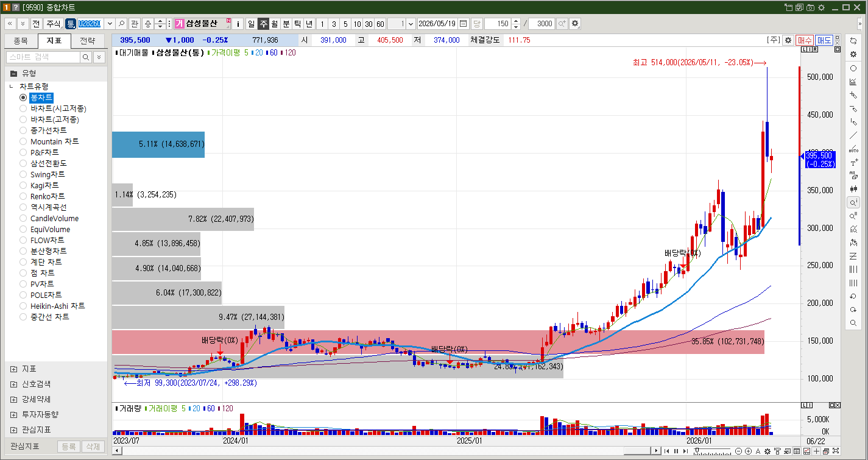Select the circle drawing tool
Screen dimensions: 868x460
click(x=853, y=68)
